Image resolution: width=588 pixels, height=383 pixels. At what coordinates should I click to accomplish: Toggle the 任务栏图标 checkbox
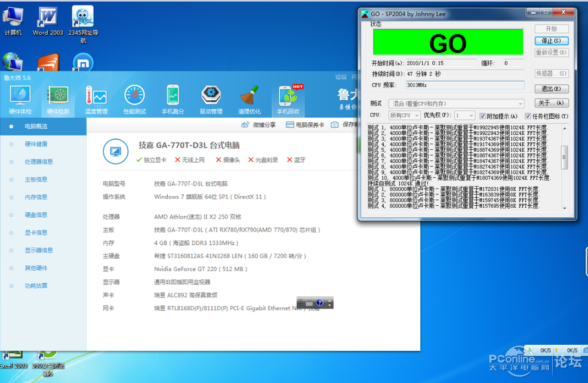528,116
